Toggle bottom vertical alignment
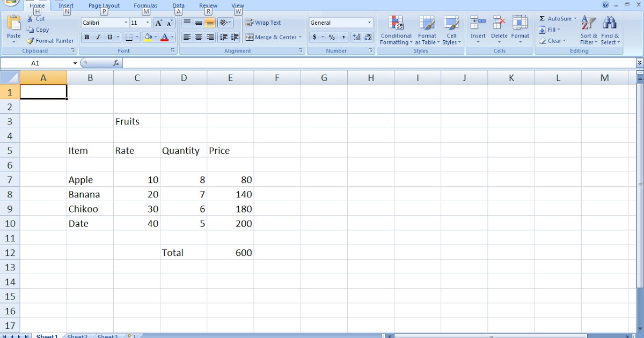The height and width of the screenshot is (338, 644). click(210, 23)
